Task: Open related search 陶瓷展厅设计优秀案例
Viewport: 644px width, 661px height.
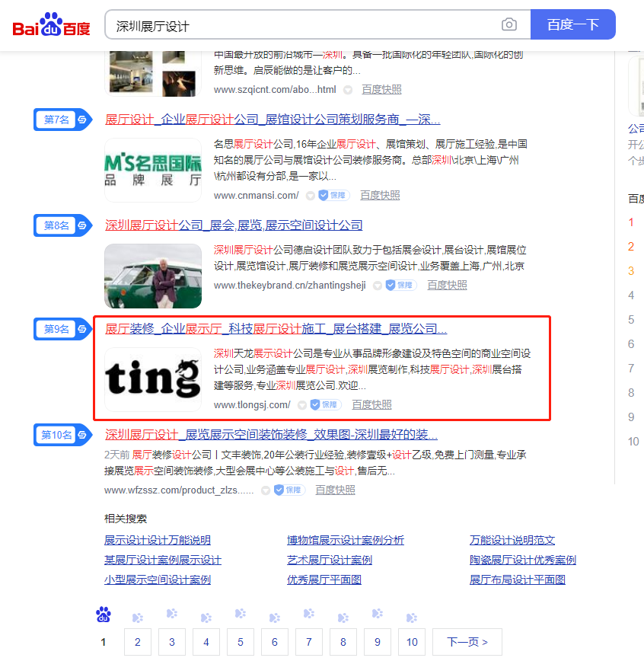Action: 523,560
